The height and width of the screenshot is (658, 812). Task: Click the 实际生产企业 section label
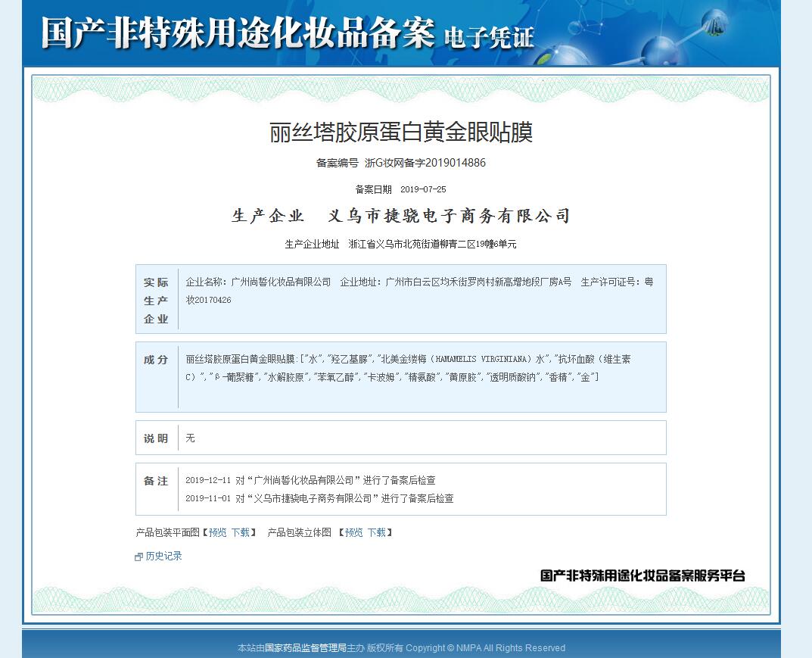[156, 300]
